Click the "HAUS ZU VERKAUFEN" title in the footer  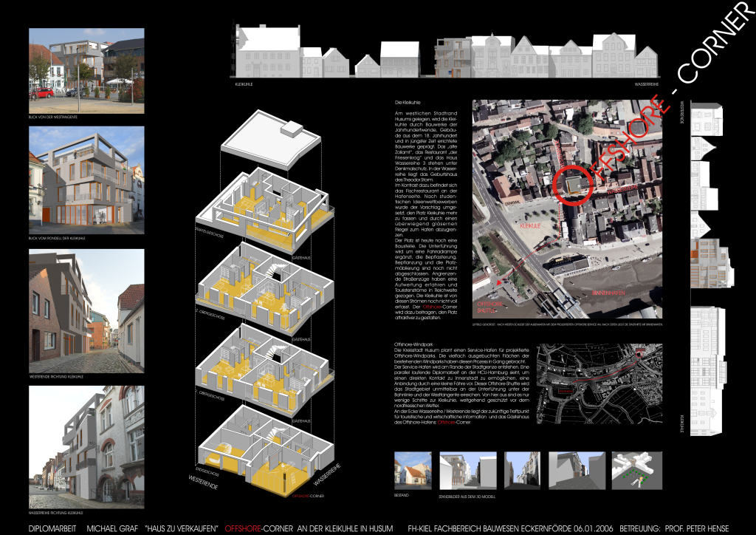tap(182, 529)
